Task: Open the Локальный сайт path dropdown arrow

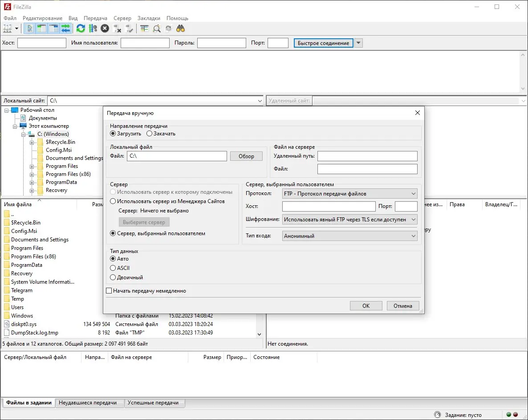Action: click(260, 101)
